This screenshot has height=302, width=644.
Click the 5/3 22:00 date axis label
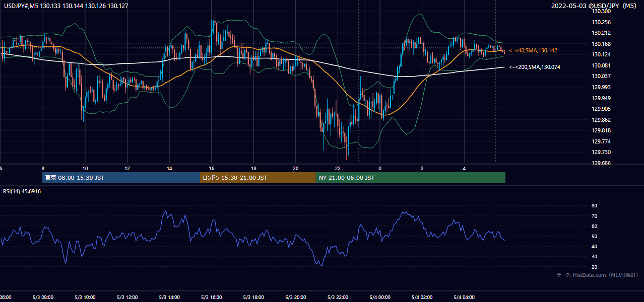[338, 297]
